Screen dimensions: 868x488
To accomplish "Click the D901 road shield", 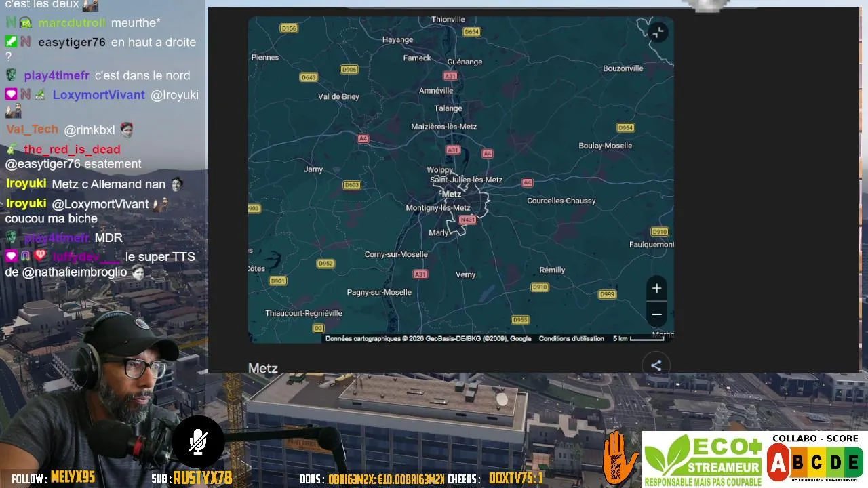I will [278, 281].
